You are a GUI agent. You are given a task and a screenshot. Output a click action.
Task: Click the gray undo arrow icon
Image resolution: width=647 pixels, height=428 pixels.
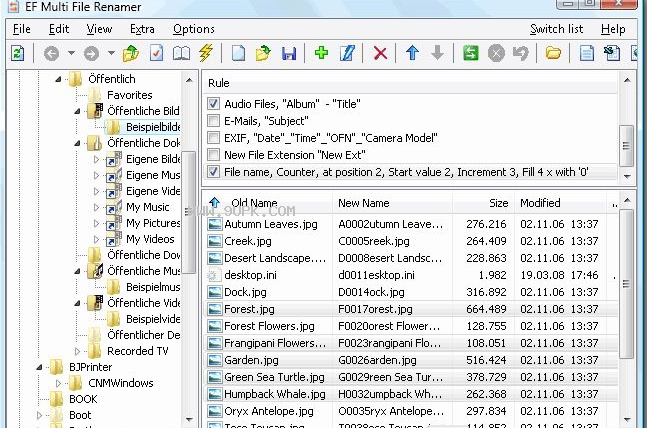click(x=521, y=53)
